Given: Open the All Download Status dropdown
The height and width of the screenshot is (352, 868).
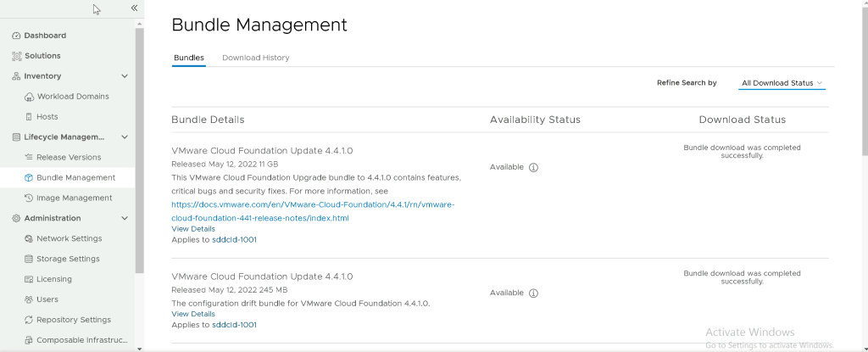Looking at the screenshot, I should (782, 83).
